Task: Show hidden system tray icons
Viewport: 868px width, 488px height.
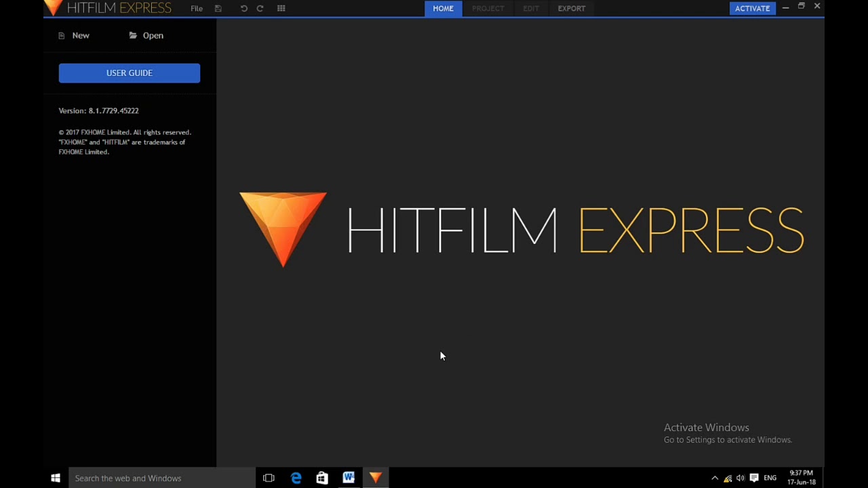Action: point(715,478)
